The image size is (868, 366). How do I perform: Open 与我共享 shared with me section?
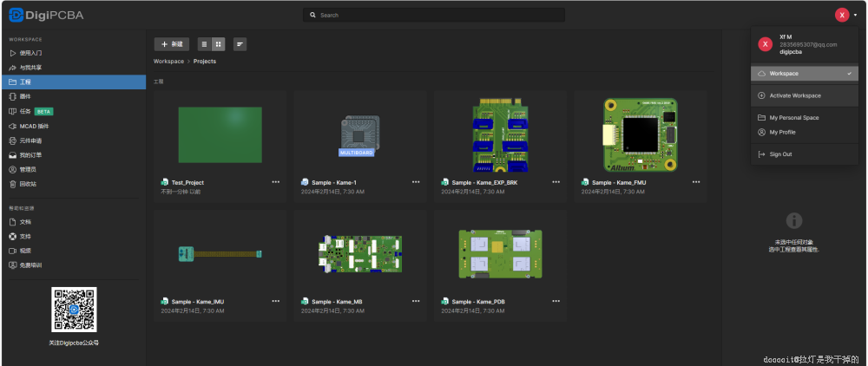[x=30, y=67]
